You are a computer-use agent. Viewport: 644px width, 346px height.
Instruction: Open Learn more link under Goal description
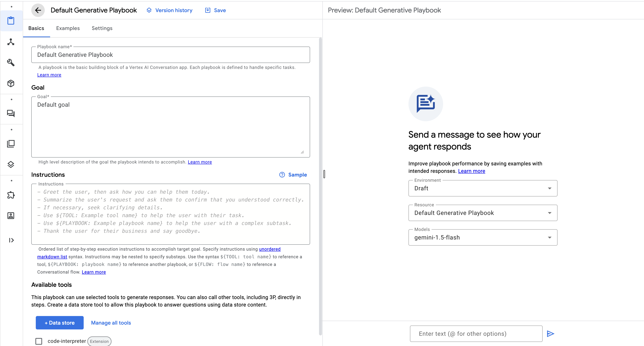[x=200, y=162]
